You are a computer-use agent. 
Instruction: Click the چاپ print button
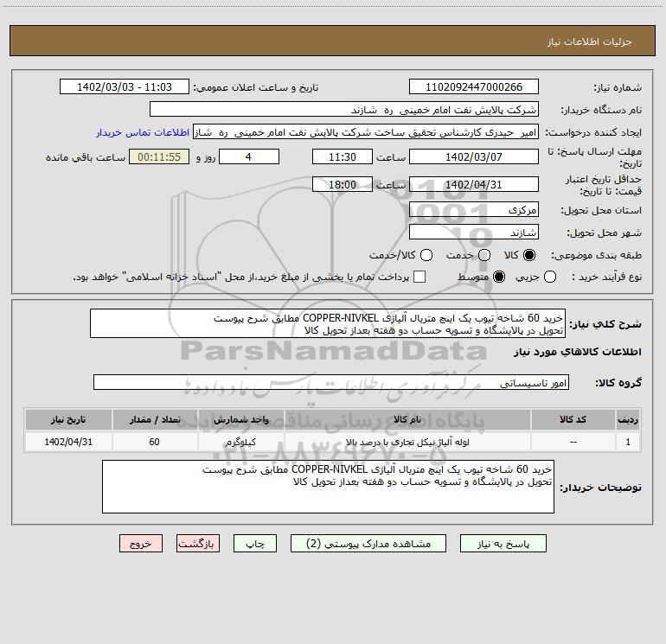click(x=255, y=544)
